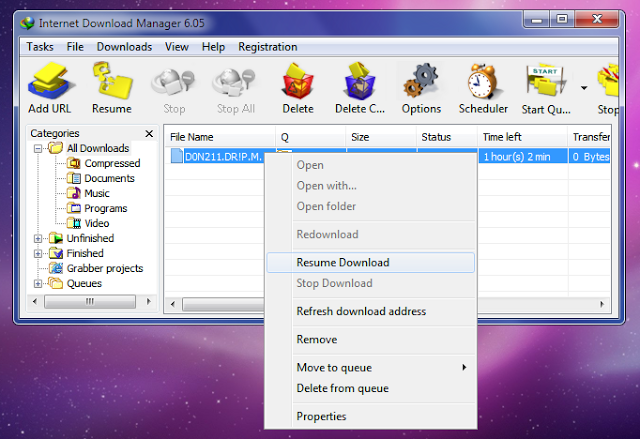The image size is (640, 439).
Task: Open the Move to queue submenu
Action: pos(371,368)
